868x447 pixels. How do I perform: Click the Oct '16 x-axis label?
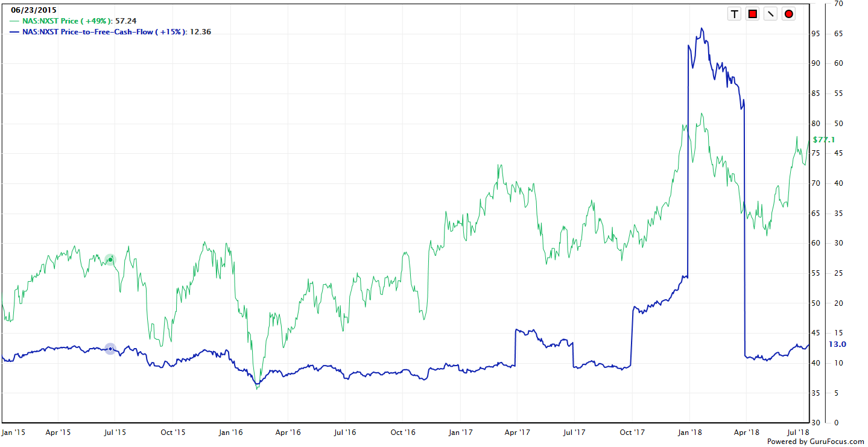pos(402,432)
